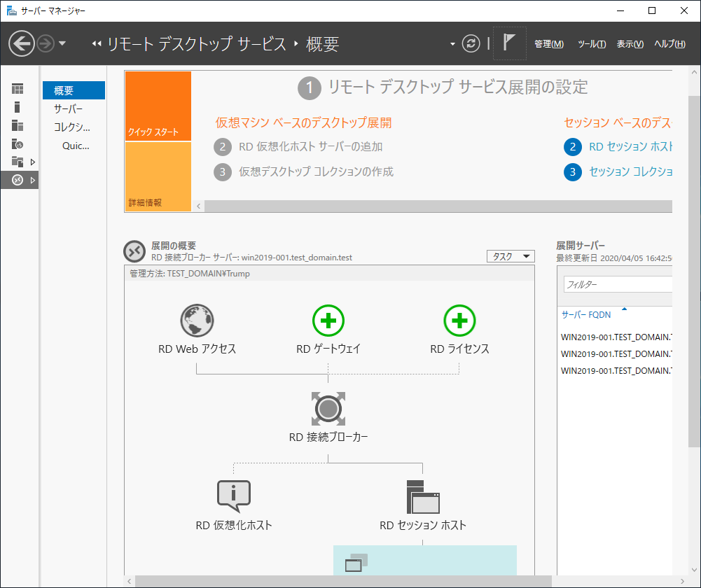Select the fourth sidebar role icon with globe
Viewport: 701px width, 588px height.
[x=18, y=144]
